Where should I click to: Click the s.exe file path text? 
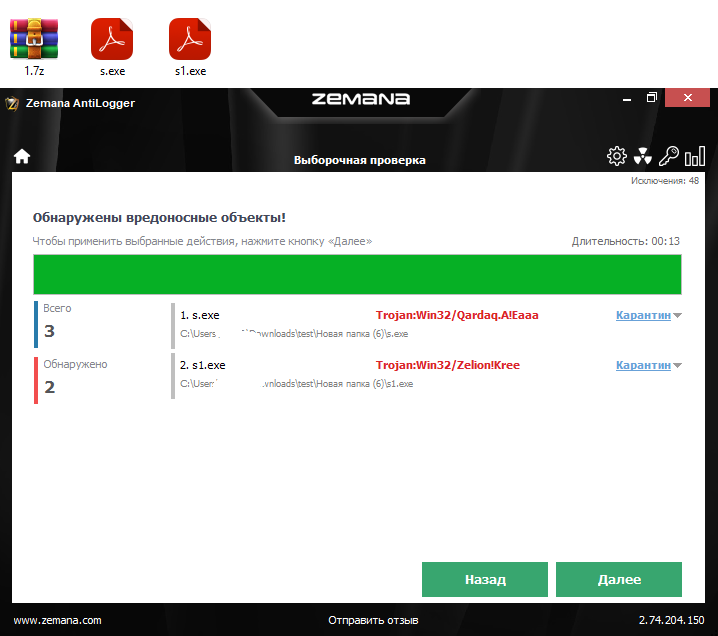[294, 334]
